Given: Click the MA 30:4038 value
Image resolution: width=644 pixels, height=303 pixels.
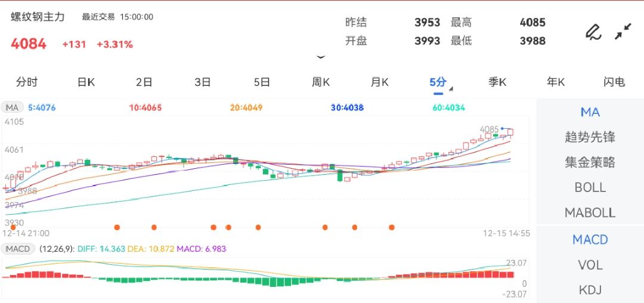Looking at the screenshot, I should point(348,108).
